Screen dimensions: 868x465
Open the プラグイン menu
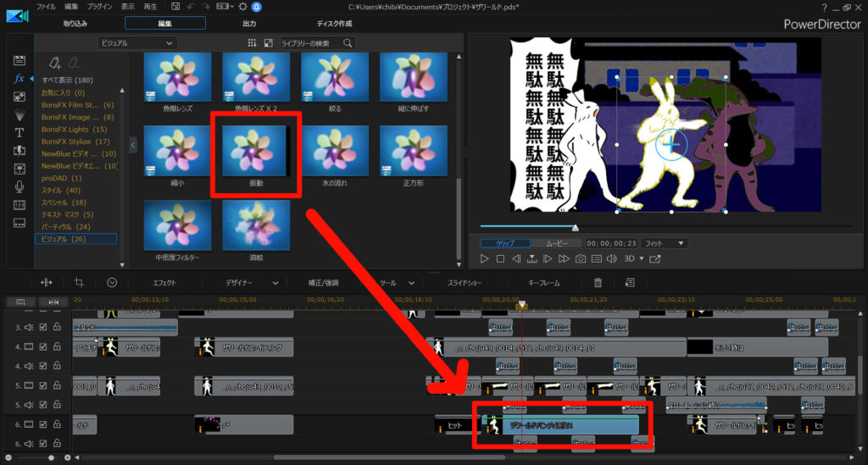coord(100,7)
